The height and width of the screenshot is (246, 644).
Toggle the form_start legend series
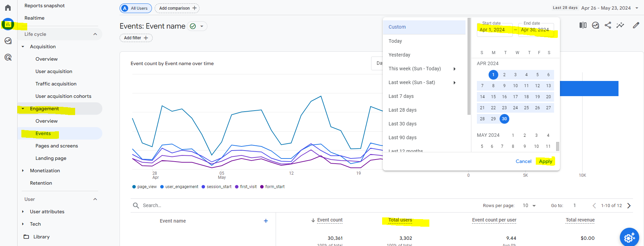[272, 187]
